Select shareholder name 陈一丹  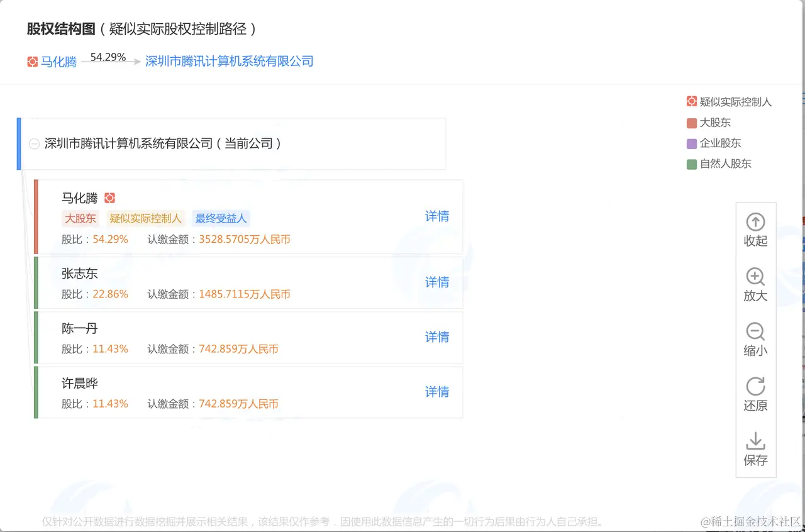point(80,328)
